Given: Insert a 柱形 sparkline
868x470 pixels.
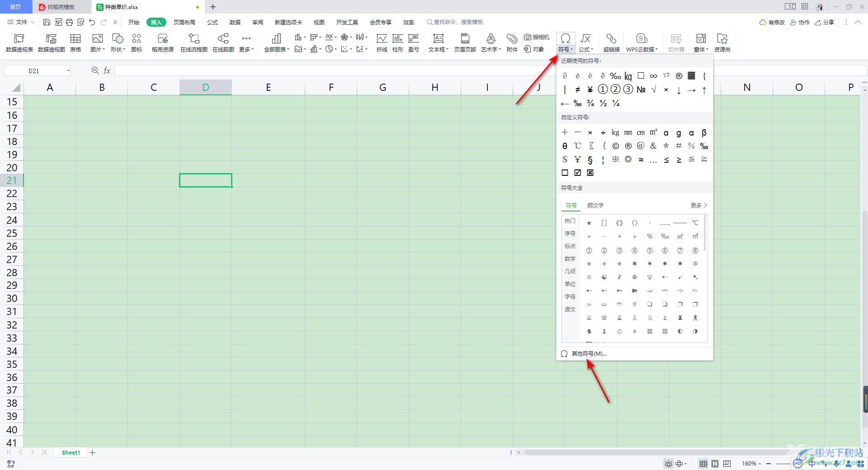Looking at the screenshot, I should pos(398,43).
